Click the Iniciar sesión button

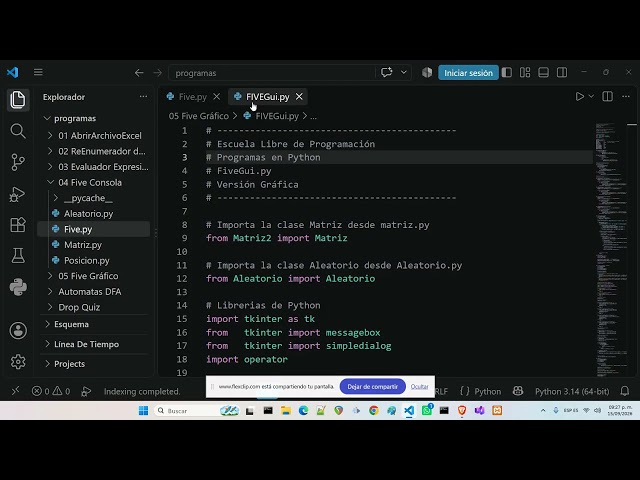[468, 73]
